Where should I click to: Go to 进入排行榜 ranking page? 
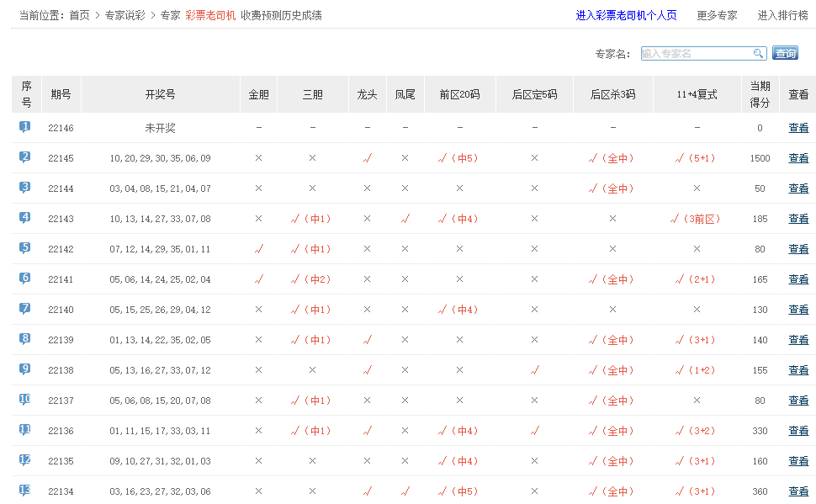(782, 15)
